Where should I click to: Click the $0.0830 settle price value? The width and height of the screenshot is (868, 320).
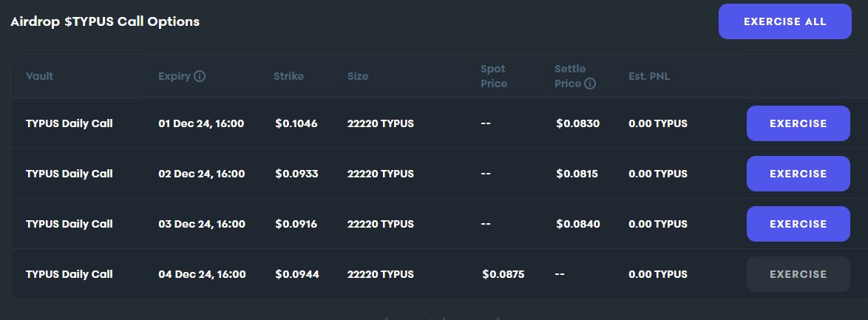coord(577,123)
